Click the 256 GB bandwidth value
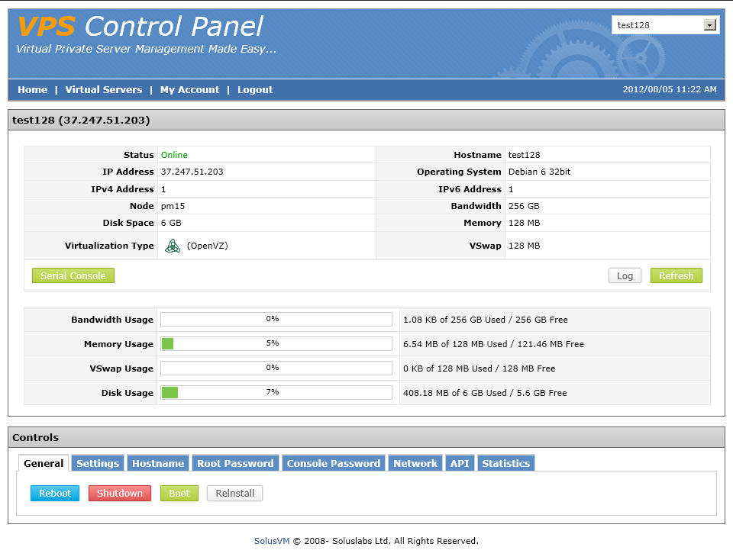 [524, 206]
